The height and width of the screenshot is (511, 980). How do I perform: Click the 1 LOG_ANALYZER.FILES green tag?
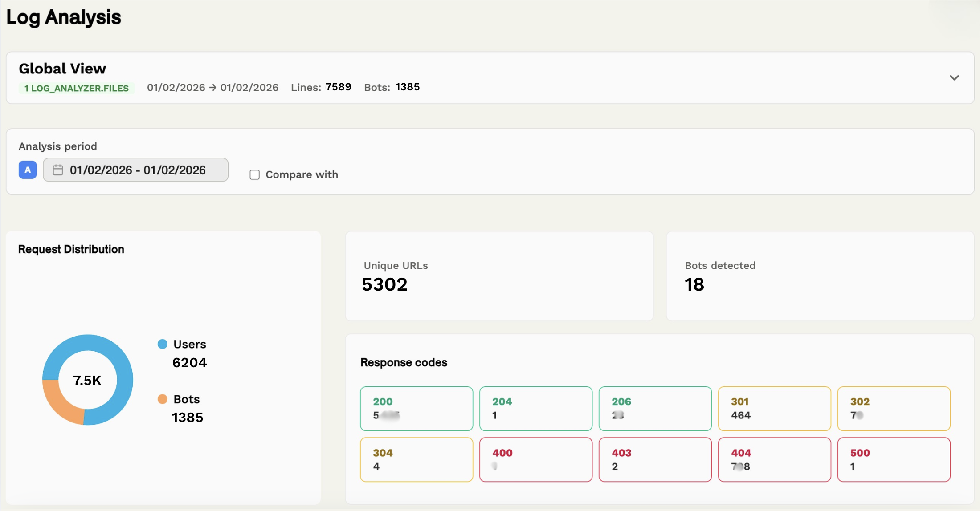(76, 88)
